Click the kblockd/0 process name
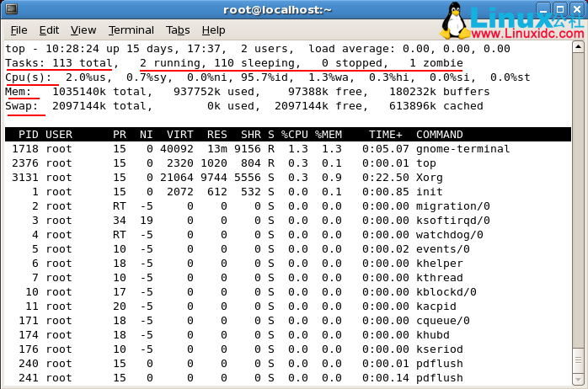 tap(446, 292)
